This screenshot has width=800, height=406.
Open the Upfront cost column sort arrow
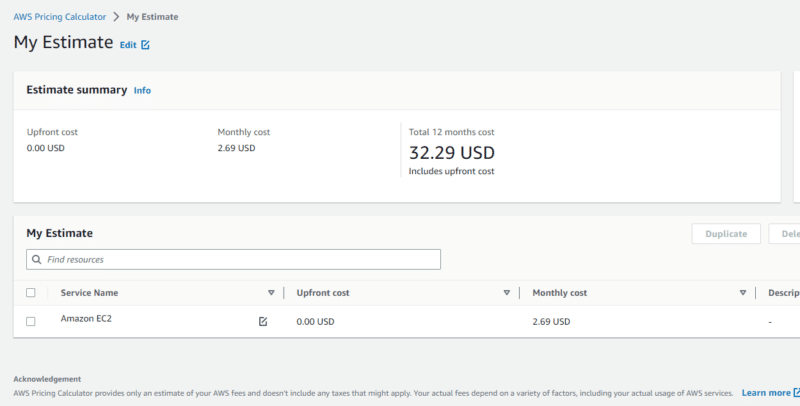(507, 293)
